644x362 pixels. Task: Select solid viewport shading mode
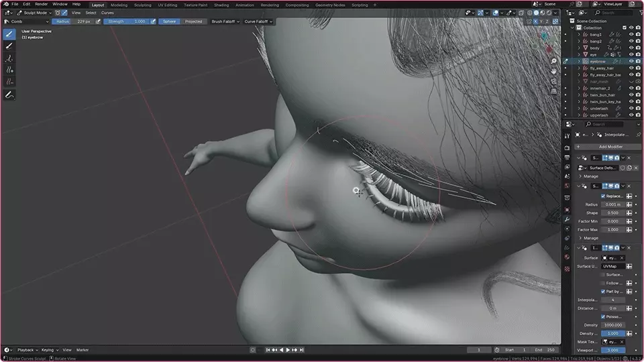(536, 13)
